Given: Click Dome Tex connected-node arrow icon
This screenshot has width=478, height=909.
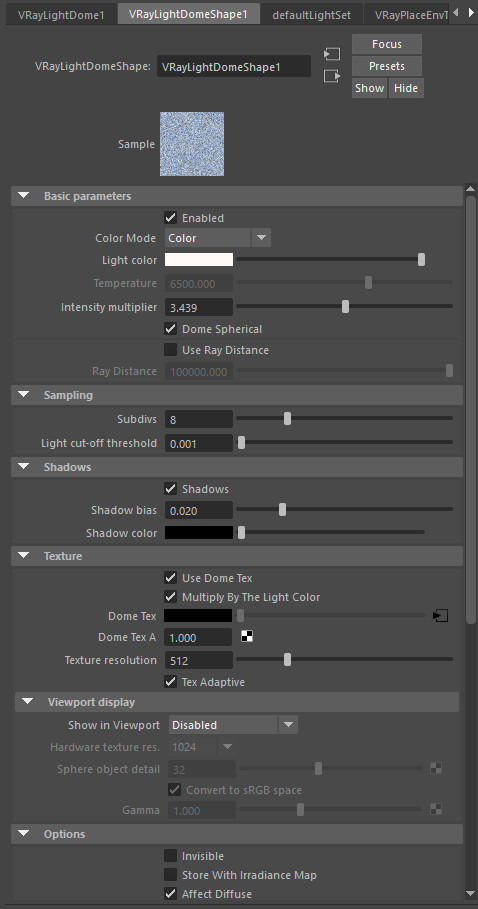Looking at the screenshot, I should click(x=441, y=616).
